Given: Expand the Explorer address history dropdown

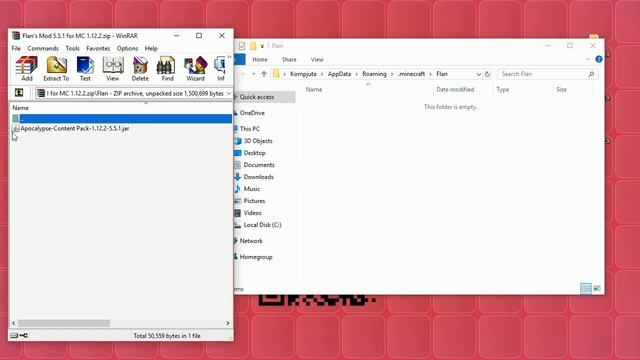Looking at the screenshot, I should click(x=478, y=74).
